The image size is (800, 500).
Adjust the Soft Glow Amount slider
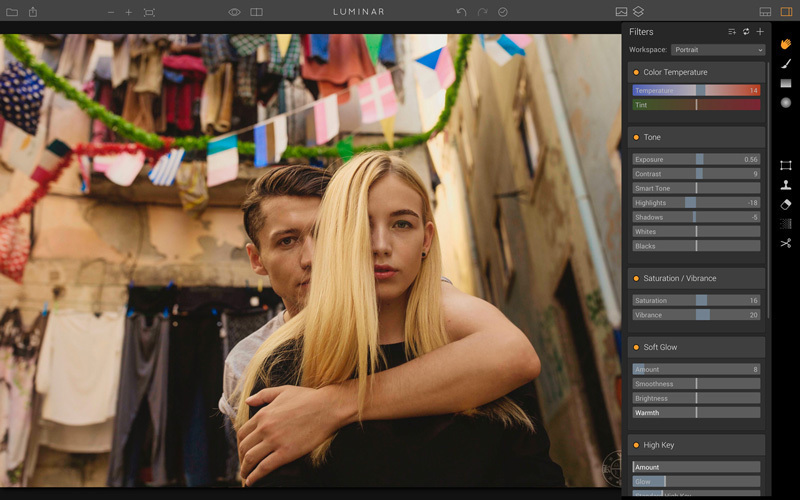696,369
